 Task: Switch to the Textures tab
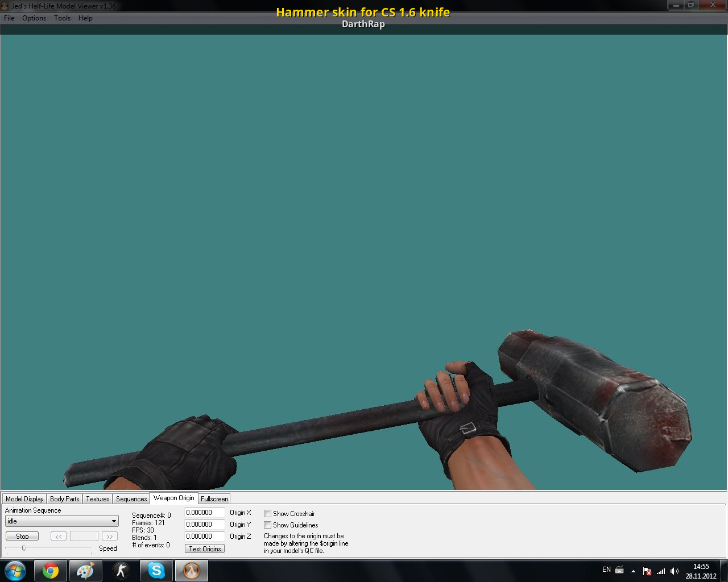(x=98, y=499)
